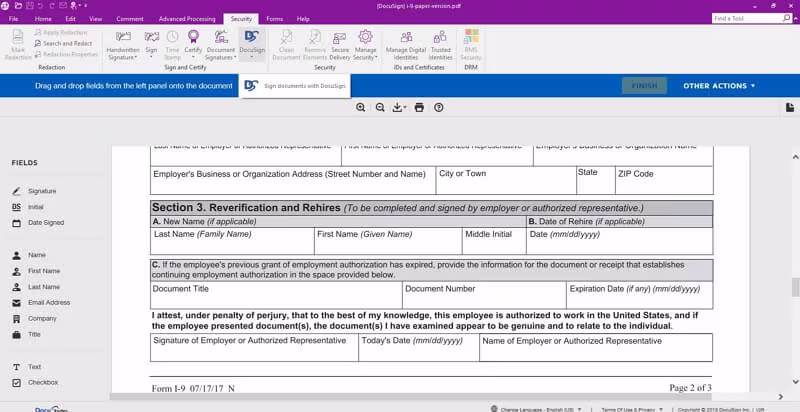This screenshot has width=800, height=412.
Task: Open Trusted Identities
Action: [440, 44]
